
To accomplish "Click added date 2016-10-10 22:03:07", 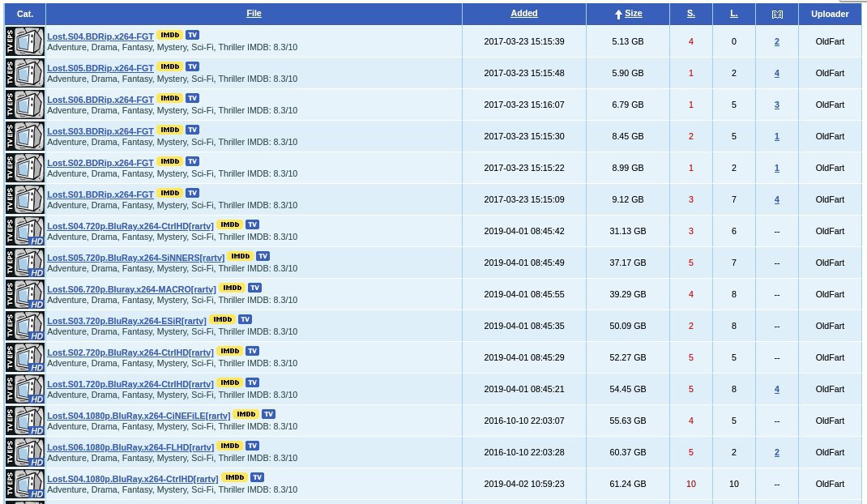I will pyautogui.click(x=524, y=421).
